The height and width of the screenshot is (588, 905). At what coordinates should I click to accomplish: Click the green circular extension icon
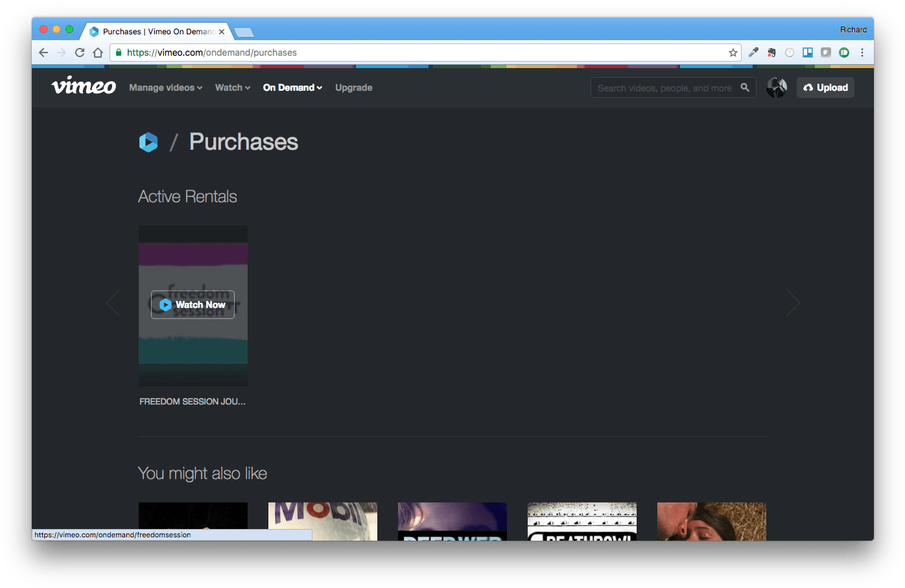point(844,53)
